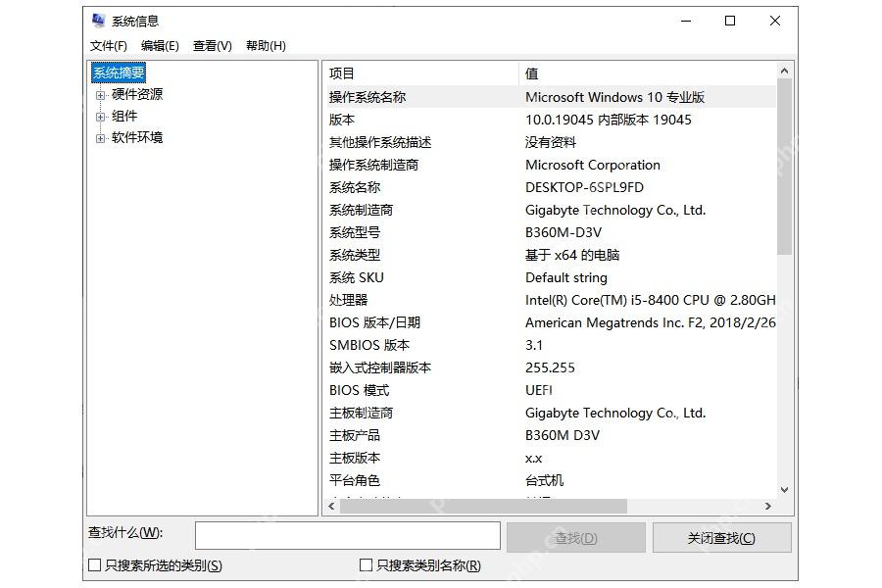
Task: Select the 系统制造商 row label
Action: point(361,210)
